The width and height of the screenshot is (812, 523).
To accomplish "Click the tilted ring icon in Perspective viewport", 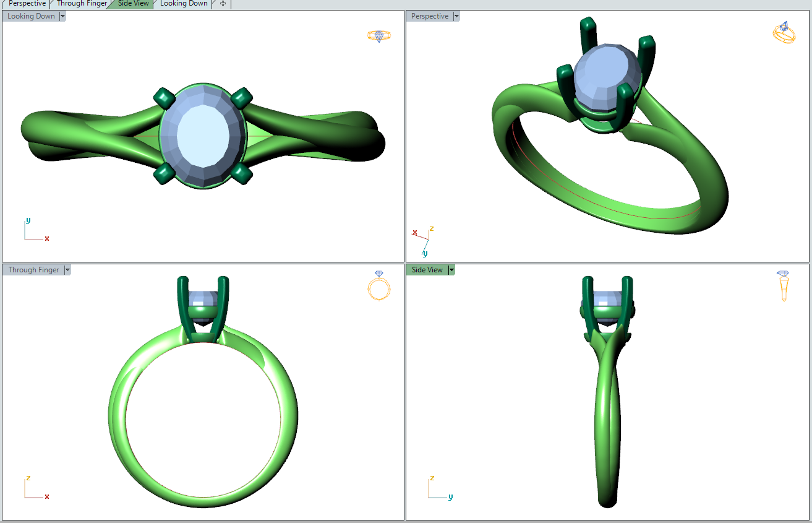I will click(784, 32).
